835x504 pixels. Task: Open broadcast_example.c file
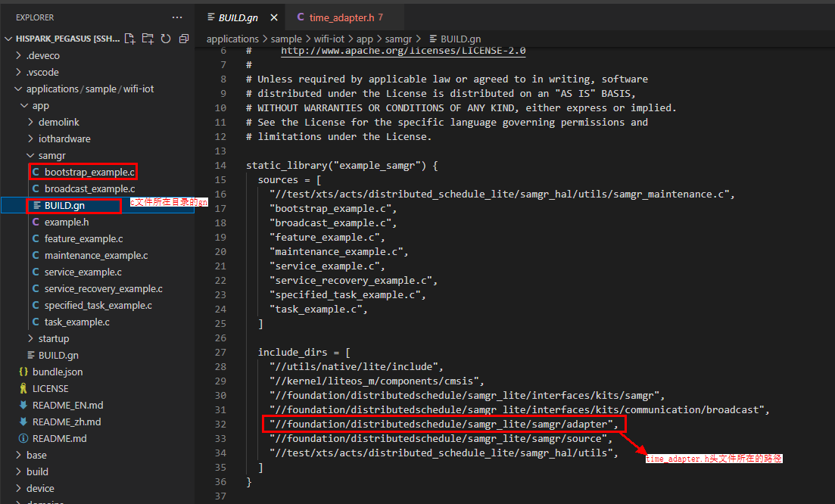tap(89, 189)
